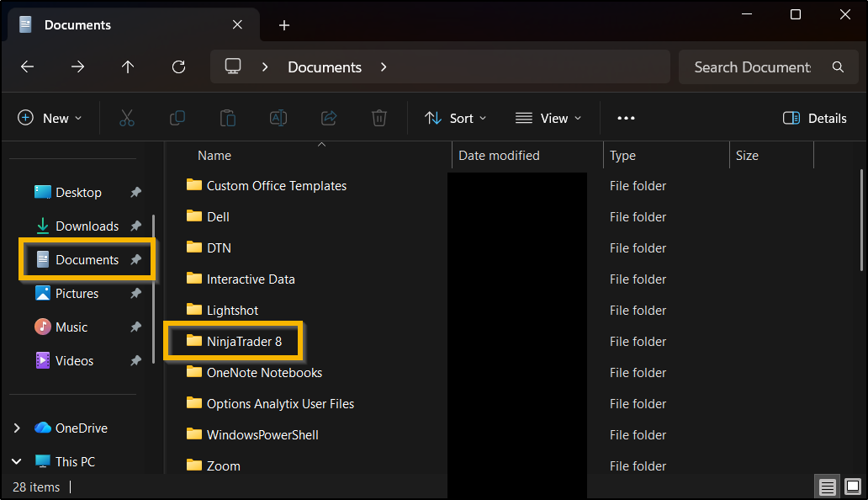This screenshot has height=500, width=868.
Task: Go back with the left arrow
Action: 27,67
